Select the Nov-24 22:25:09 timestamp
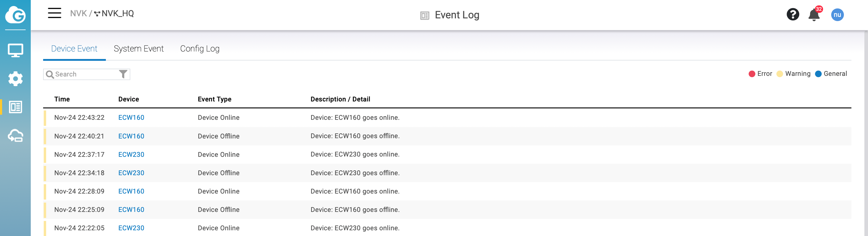868x236 pixels. coord(79,210)
